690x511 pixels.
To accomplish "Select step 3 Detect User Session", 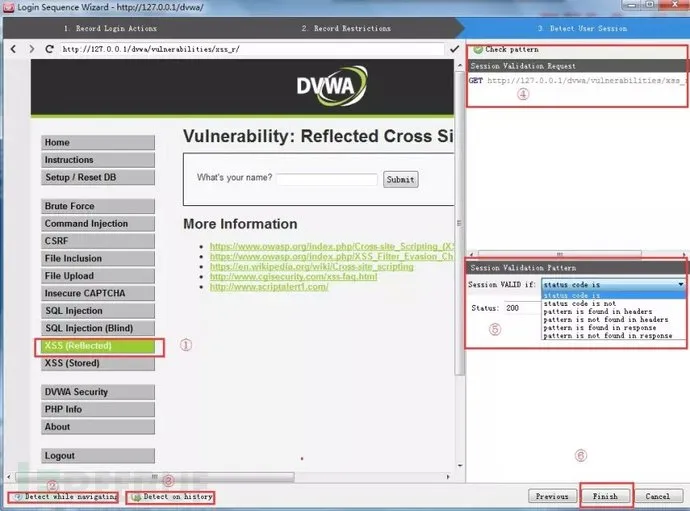I will click(x=582, y=28).
